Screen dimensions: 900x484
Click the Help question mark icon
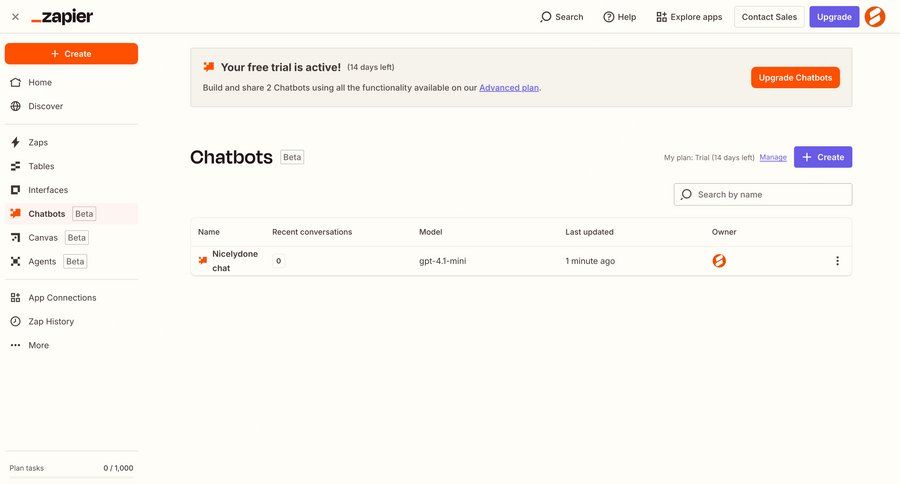608,17
